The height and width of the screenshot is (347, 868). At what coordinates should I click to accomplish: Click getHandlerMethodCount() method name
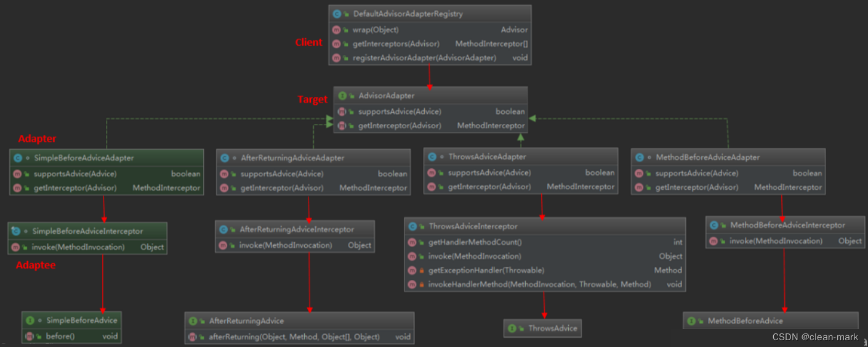[475, 242]
